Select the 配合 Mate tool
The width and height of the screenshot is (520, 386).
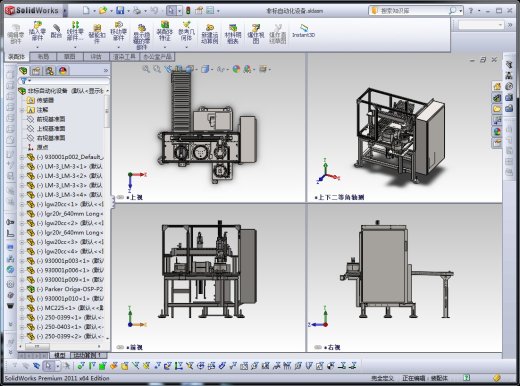[x=56, y=31]
